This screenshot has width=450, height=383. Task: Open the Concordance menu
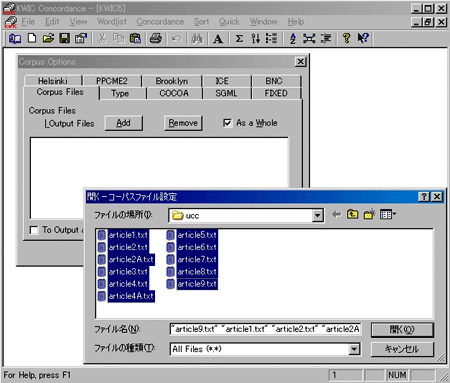[x=160, y=22]
